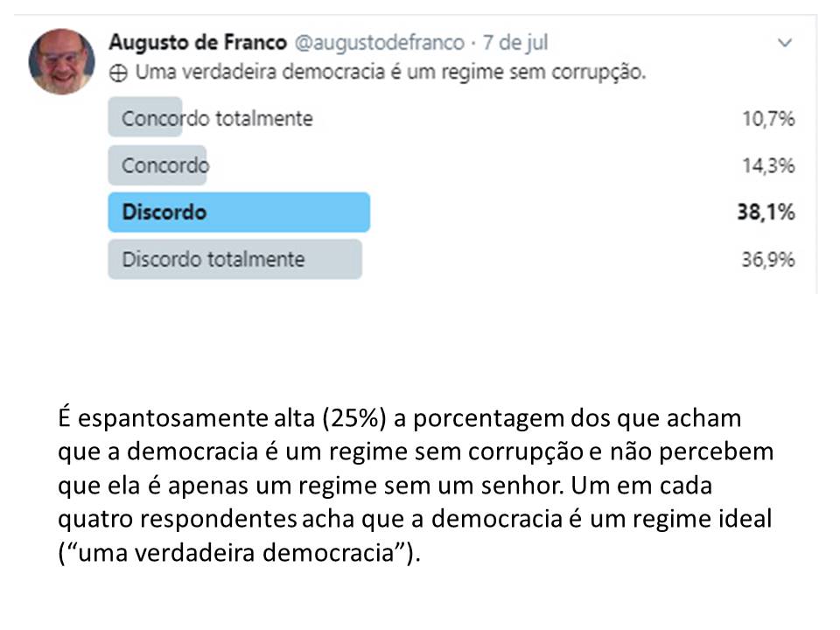Open the tweet options chevron menu

(x=785, y=42)
